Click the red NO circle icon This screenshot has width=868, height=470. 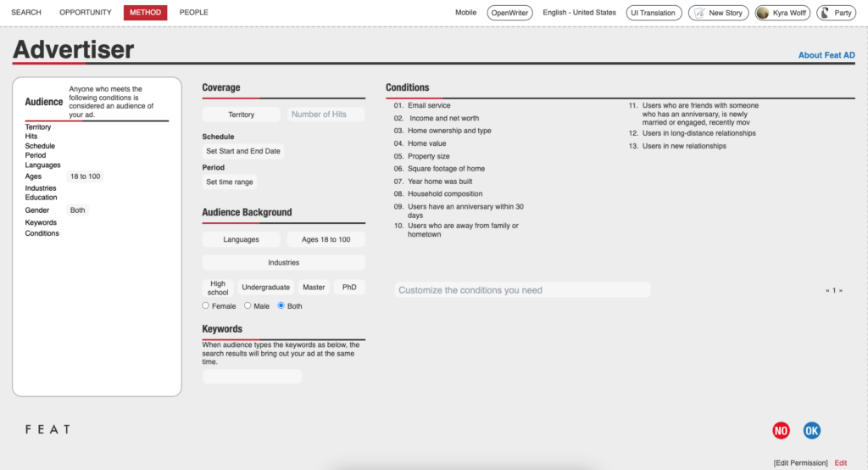coord(781,431)
